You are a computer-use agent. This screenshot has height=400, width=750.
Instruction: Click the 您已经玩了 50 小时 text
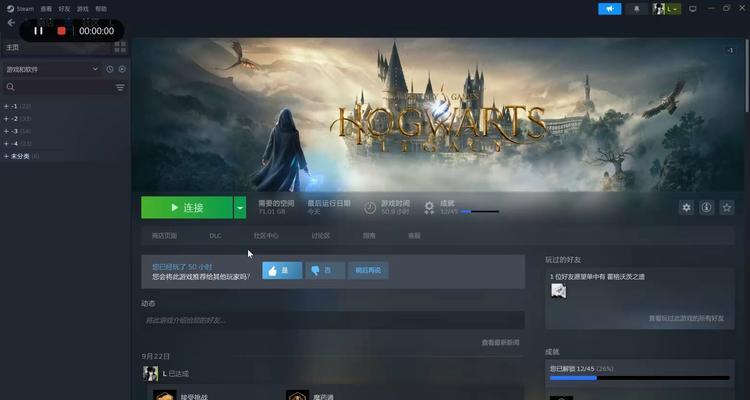[182, 267]
